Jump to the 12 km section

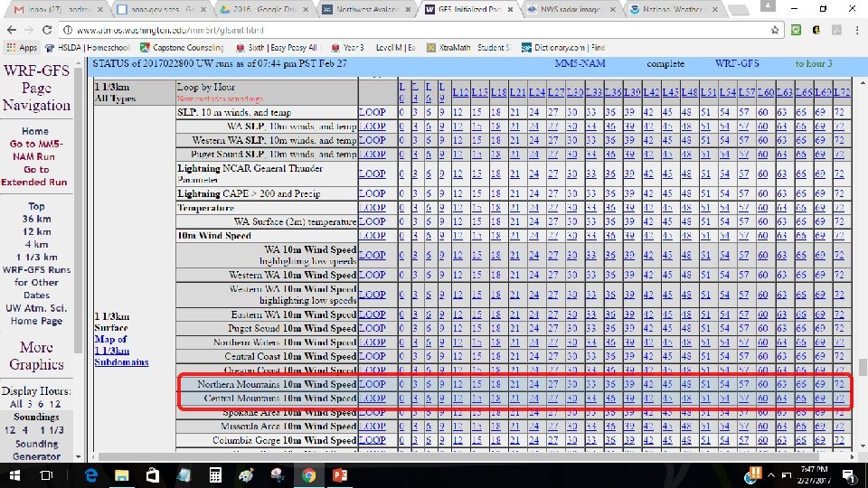click(x=36, y=231)
